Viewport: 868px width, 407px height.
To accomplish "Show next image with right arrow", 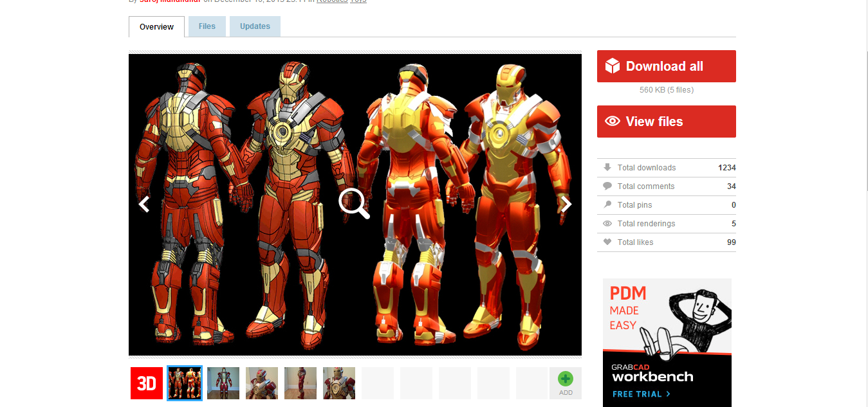I will 566,204.
